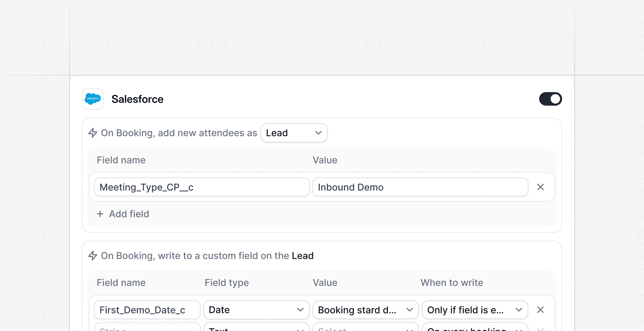Click the Salesforce heading text
Viewport: 644px width, 331px height.
(137, 99)
